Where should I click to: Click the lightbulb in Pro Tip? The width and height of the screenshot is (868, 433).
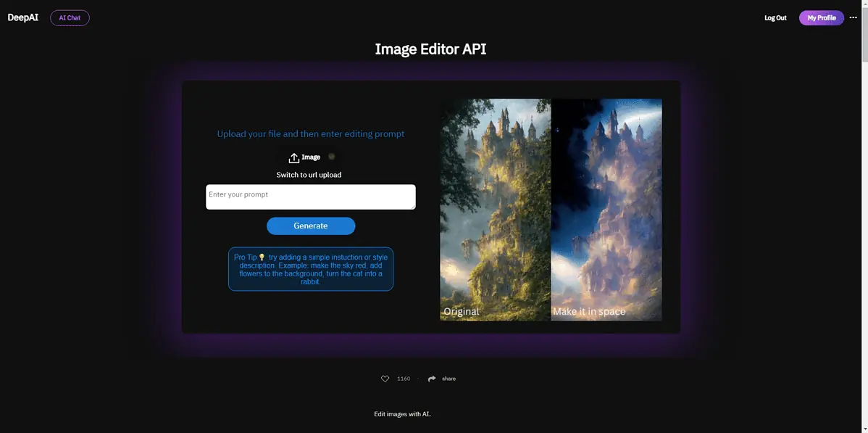tap(262, 257)
